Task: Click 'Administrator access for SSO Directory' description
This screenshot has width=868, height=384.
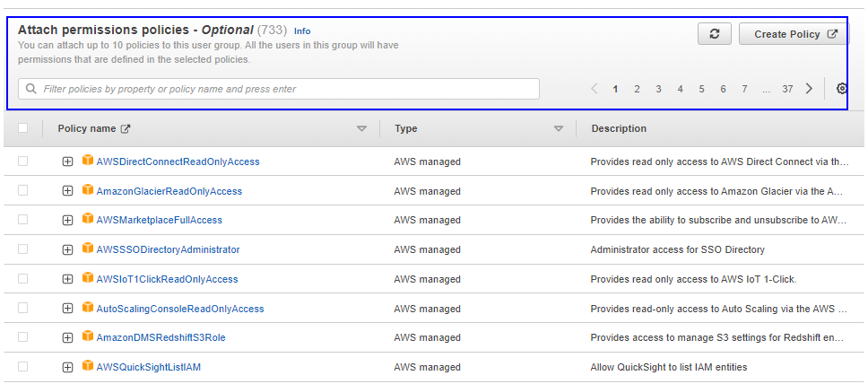Action: (678, 249)
